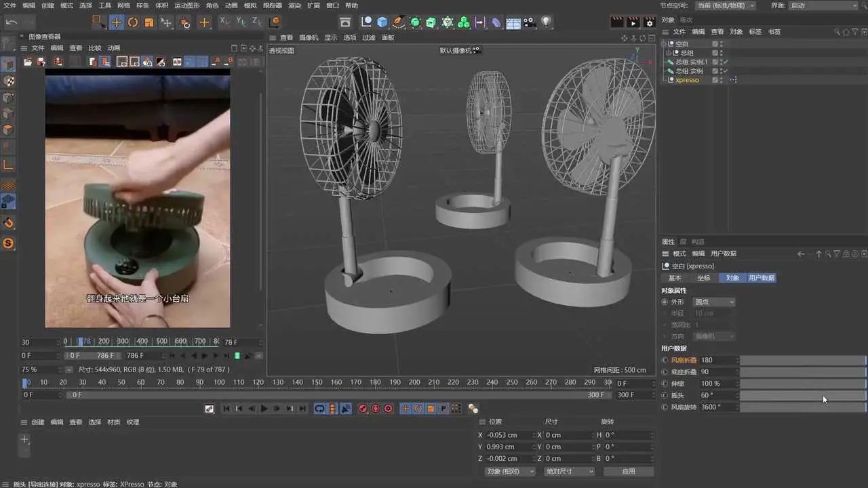The width and height of the screenshot is (868, 488).
Task: Add a light object
Action: tap(546, 22)
